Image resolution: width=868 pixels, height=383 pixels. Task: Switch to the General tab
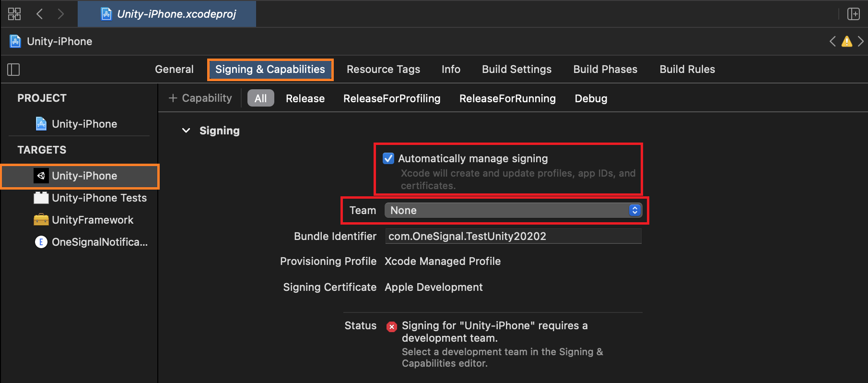click(x=174, y=69)
